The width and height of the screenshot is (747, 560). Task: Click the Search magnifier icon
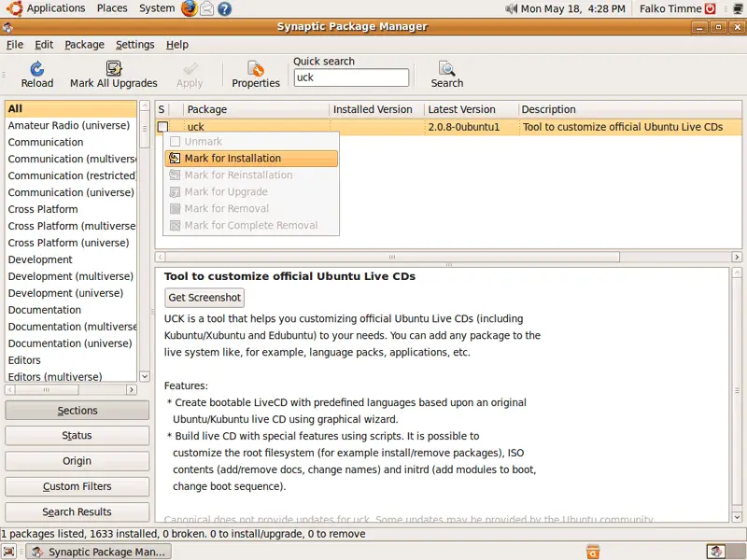click(447, 68)
